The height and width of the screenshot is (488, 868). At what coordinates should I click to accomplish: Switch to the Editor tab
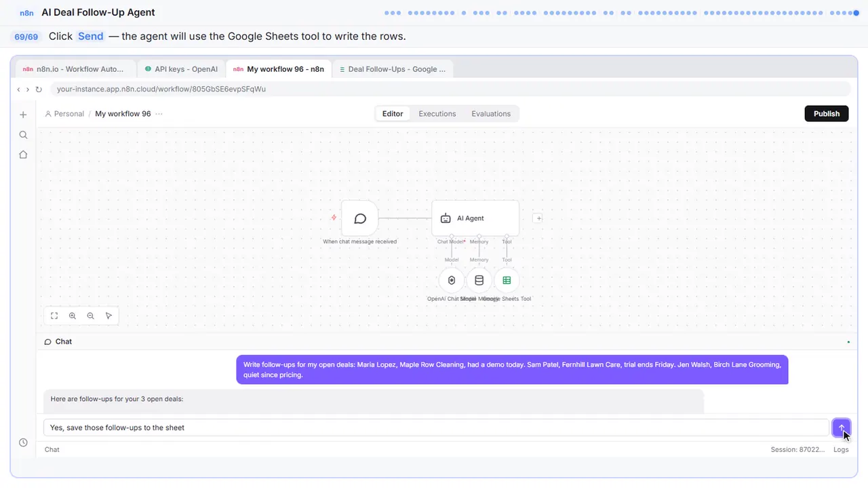point(393,114)
